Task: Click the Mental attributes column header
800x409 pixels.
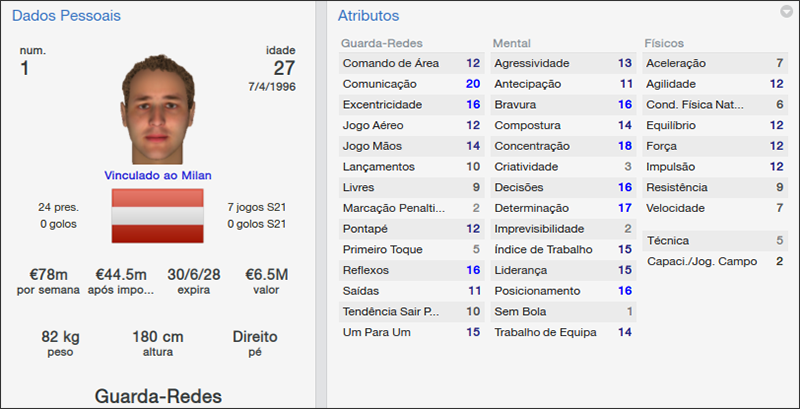Action: (x=511, y=44)
